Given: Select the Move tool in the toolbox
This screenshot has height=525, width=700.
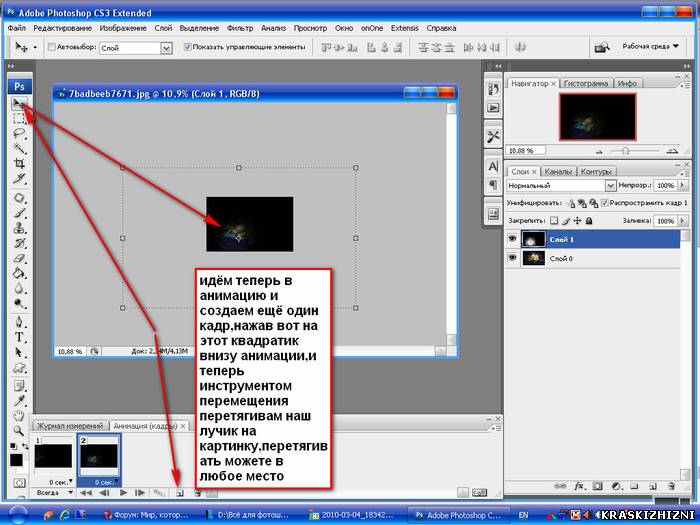Looking at the screenshot, I should pos(19,104).
